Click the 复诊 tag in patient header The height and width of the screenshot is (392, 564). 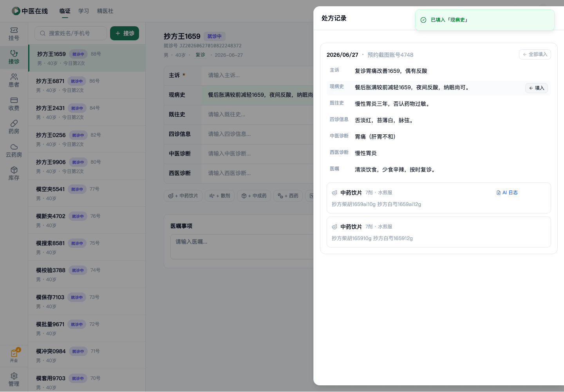[201, 55]
